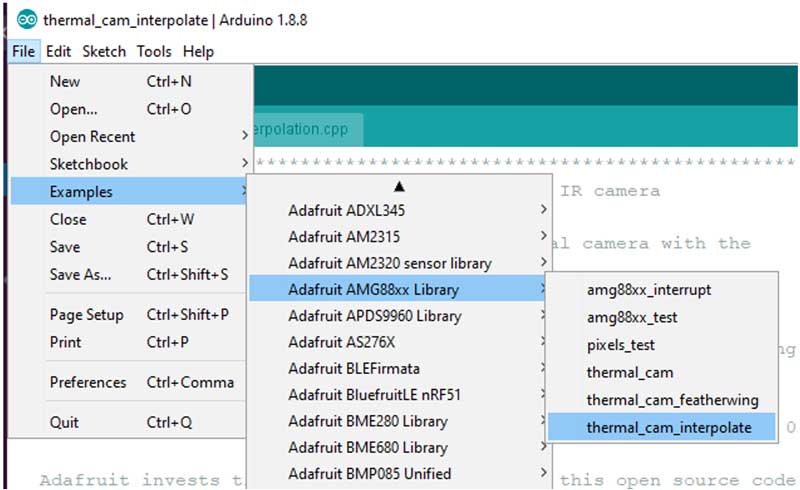Screen dimensions: 800x490
Task: Open the thermal_cam_interpolate example
Action: click(668, 427)
